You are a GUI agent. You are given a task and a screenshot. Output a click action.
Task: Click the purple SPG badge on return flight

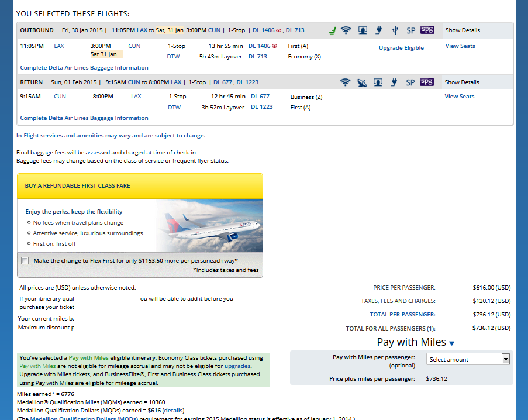427,82
